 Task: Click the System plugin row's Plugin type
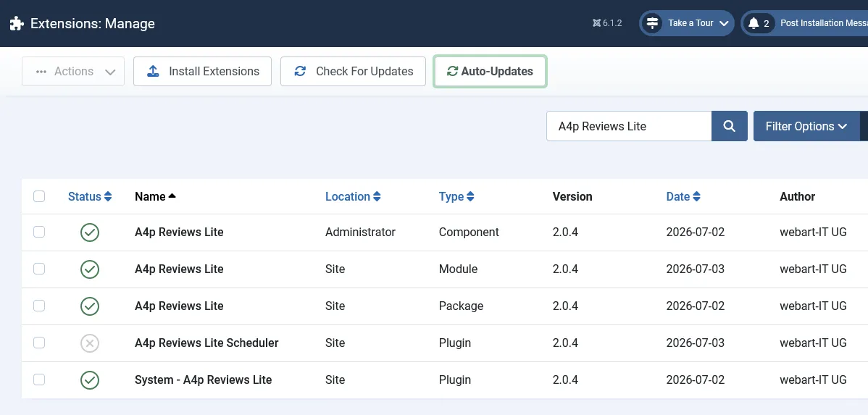(455, 380)
